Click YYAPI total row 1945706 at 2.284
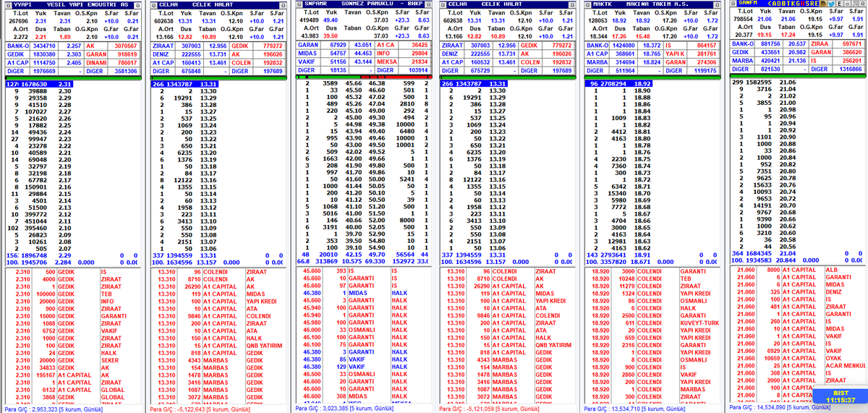Image resolution: width=868 pixels, height=413 pixels. [75, 262]
